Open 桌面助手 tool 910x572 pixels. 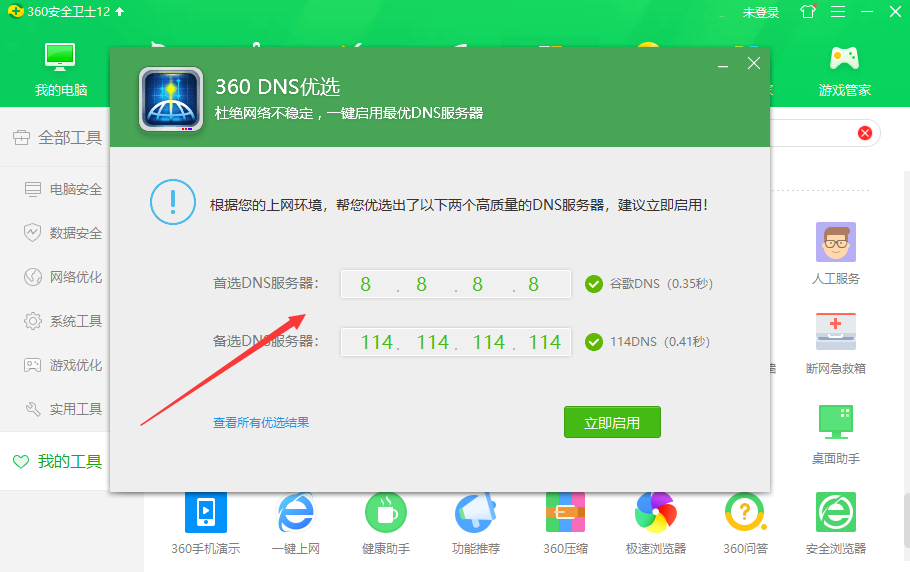[836, 434]
